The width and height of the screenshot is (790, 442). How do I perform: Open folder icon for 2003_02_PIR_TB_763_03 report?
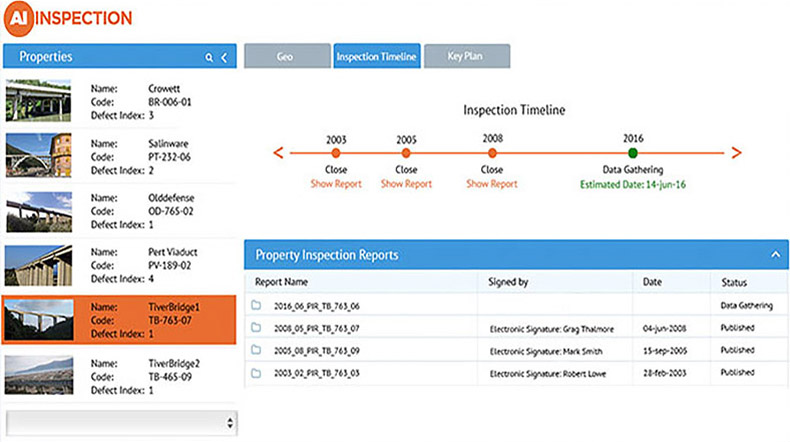pyautogui.click(x=257, y=373)
